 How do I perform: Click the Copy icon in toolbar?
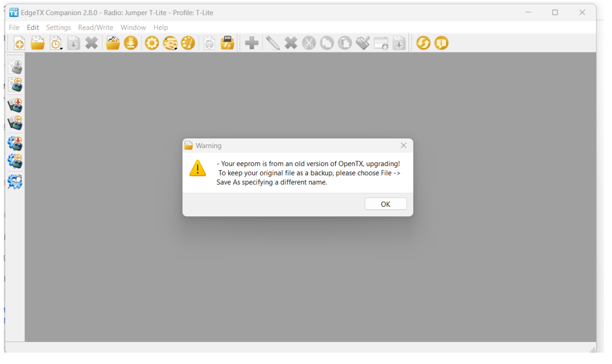(327, 43)
